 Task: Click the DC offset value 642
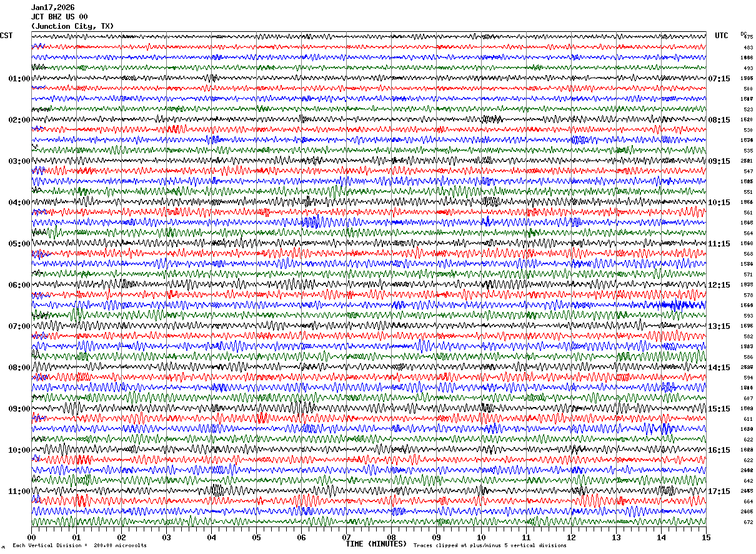point(748,481)
